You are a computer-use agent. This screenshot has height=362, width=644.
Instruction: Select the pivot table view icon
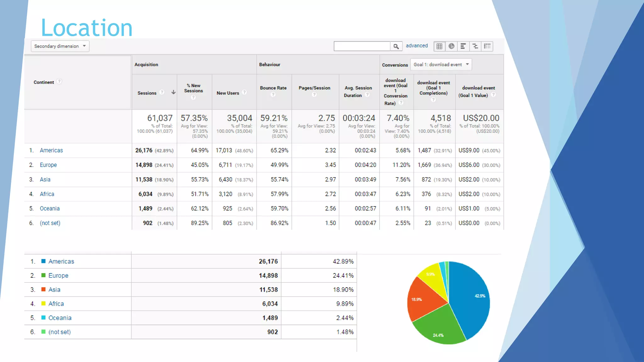[487, 47]
